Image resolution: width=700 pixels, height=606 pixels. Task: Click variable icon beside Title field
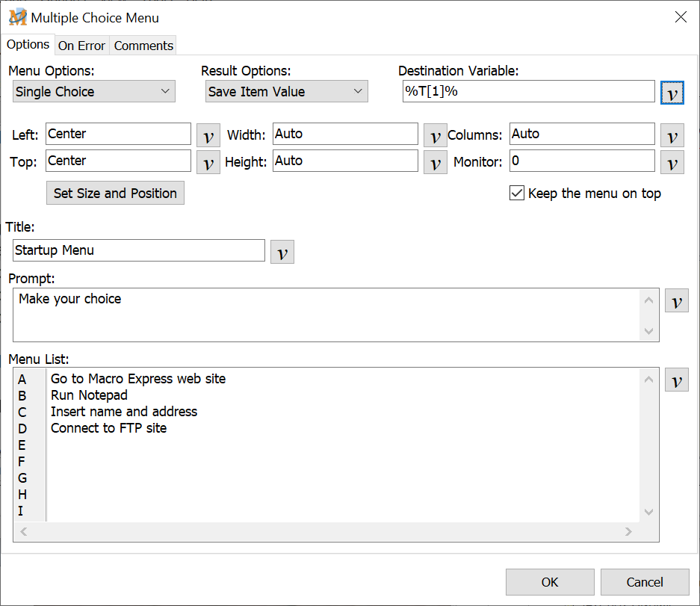pos(282,252)
